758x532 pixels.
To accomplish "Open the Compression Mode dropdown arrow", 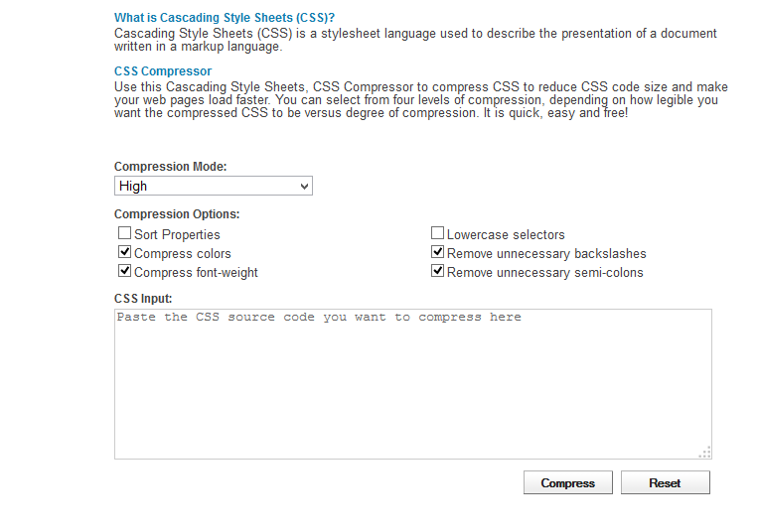I will tap(304, 187).
